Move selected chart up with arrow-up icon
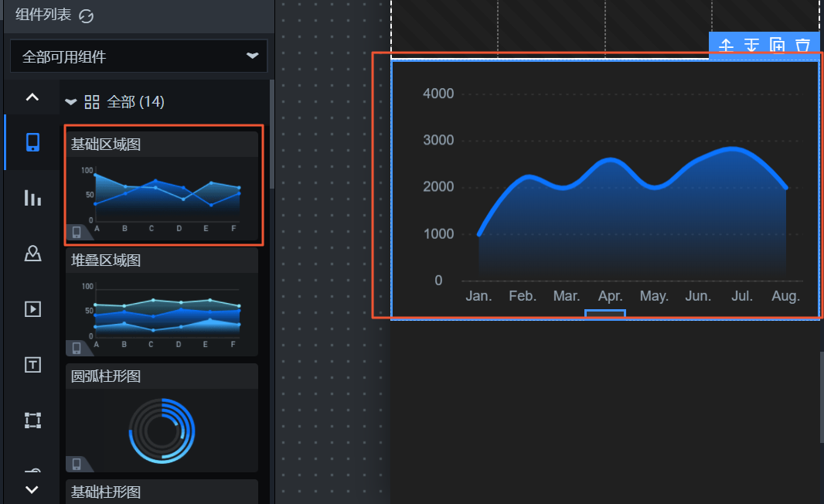 pyautogui.click(x=727, y=45)
